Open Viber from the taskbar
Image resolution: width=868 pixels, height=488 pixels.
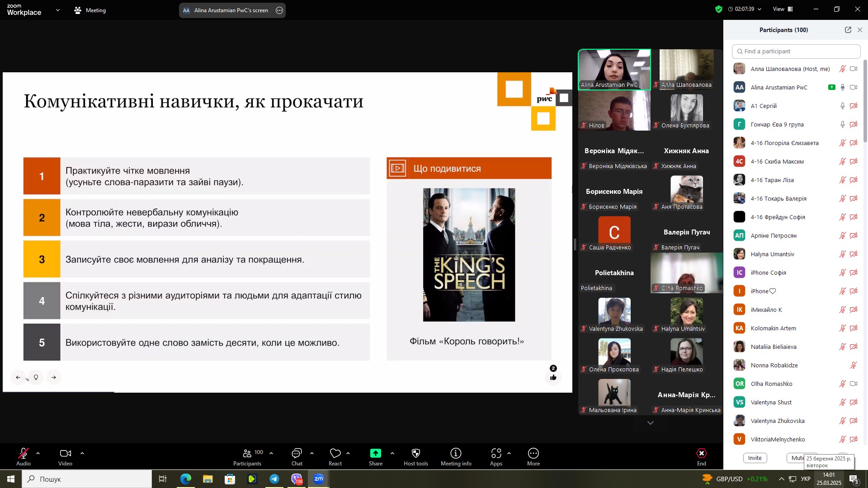297,479
